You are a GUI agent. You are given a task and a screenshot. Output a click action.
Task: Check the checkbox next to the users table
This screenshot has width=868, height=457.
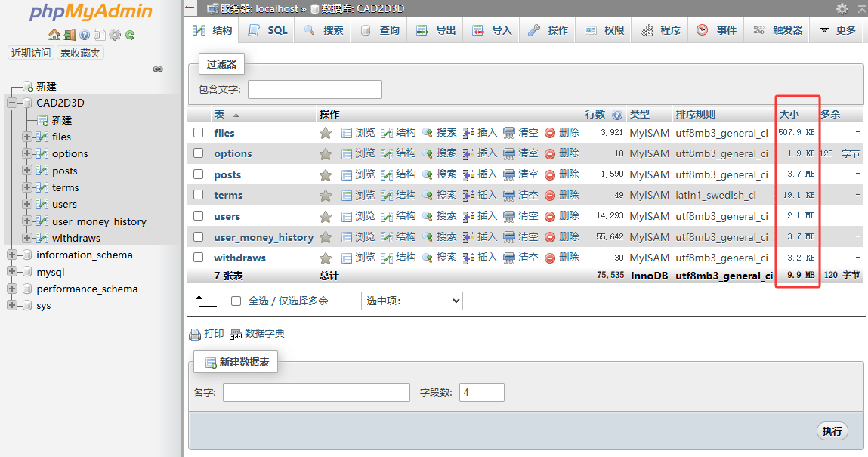click(x=198, y=216)
